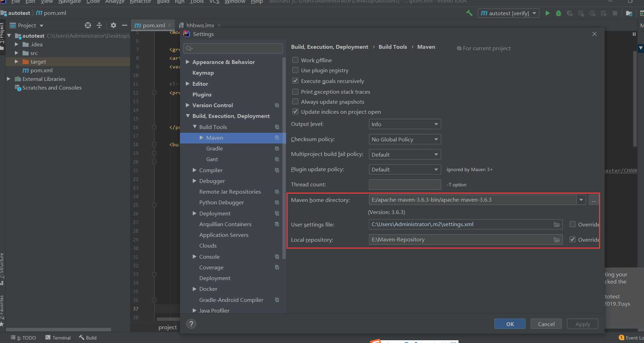
Task: Click the Project panel horizontal scrollbar
Action: click(58, 330)
